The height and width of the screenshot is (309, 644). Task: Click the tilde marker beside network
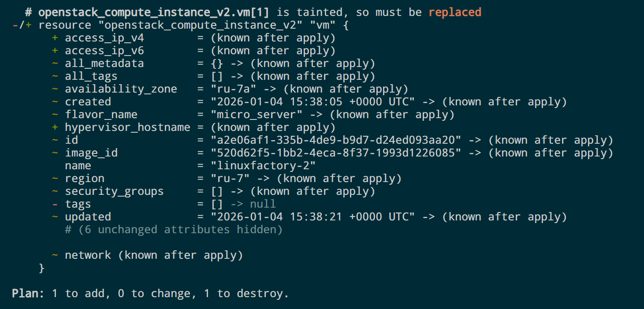pyautogui.click(x=55, y=255)
